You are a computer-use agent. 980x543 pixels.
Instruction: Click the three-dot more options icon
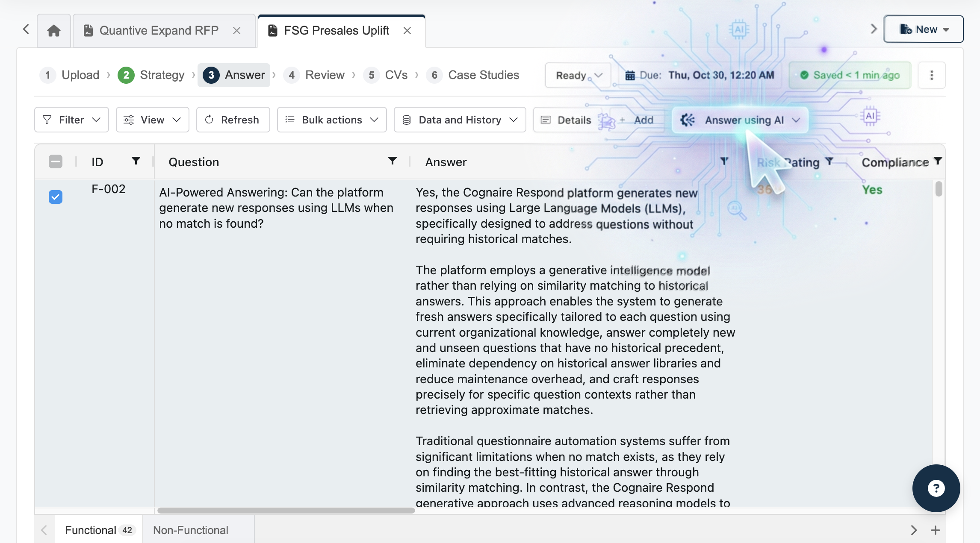click(x=932, y=75)
